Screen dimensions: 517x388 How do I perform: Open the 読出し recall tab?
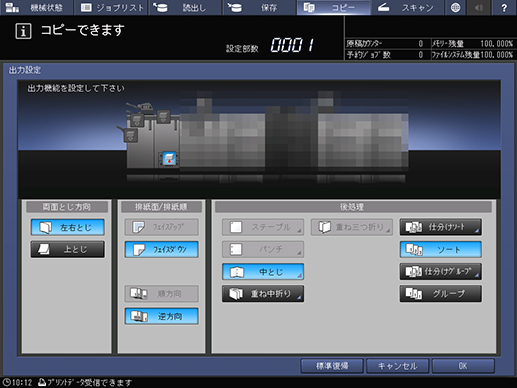[x=186, y=7]
